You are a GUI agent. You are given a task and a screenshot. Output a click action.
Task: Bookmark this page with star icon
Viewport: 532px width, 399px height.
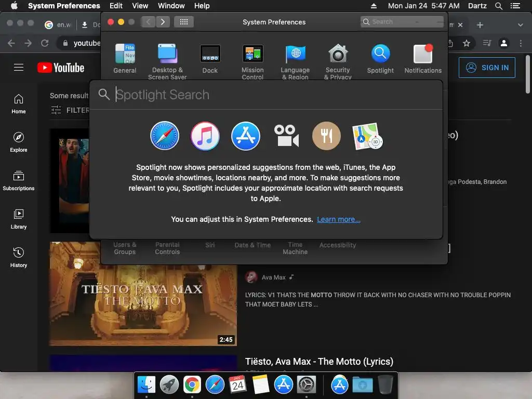[x=467, y=43]
